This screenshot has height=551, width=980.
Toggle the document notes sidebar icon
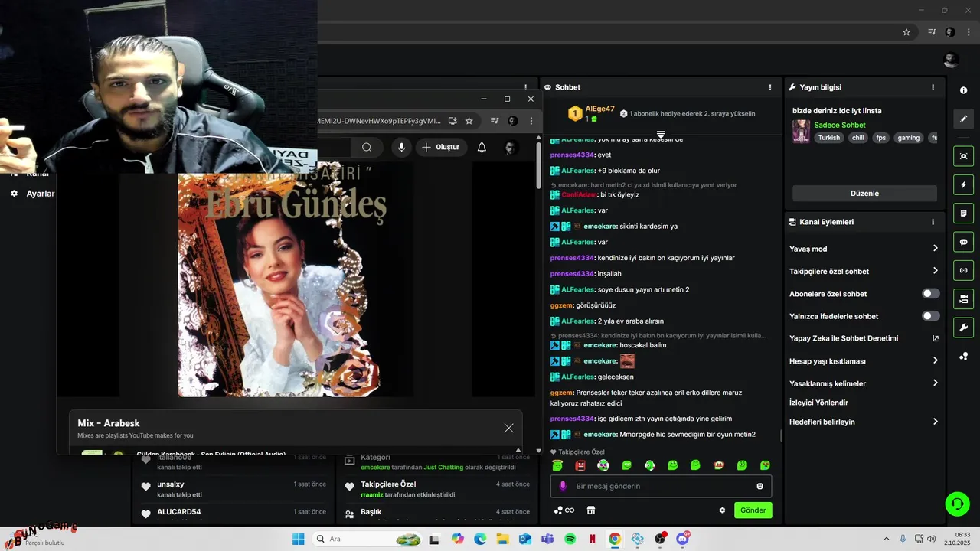pos(963,213)
